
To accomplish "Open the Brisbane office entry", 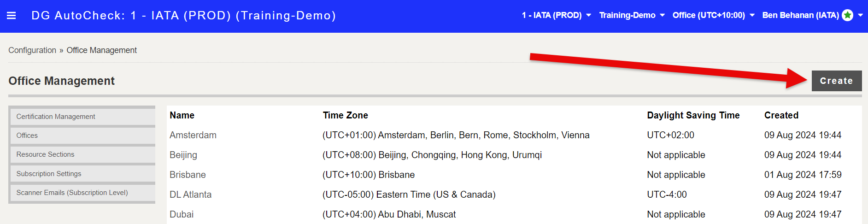I will [188, 175].
